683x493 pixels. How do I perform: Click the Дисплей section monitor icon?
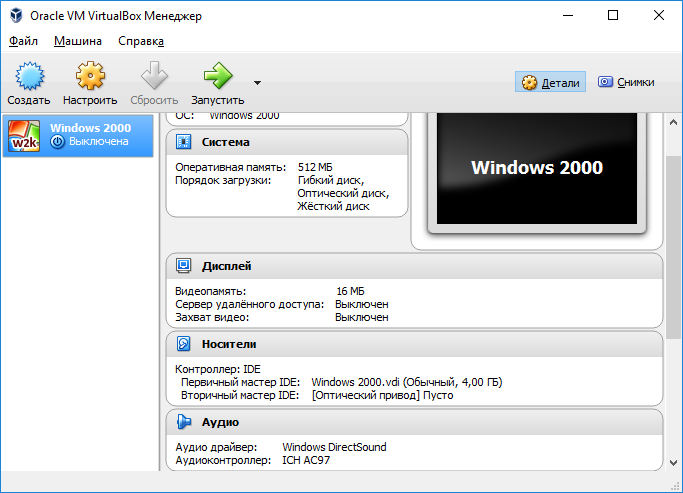[183, 266]
